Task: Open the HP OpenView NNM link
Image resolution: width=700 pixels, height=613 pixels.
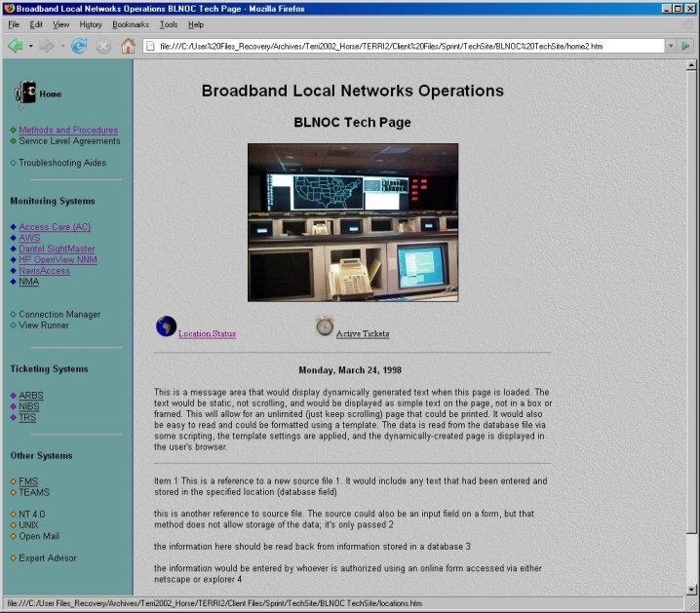Action: pyautogui.click(x=58, y=259)
